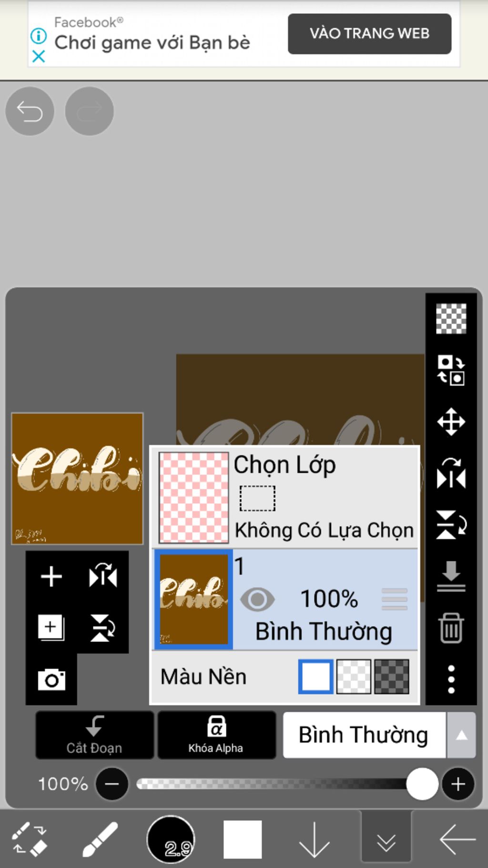Click opacity slider white handle
The height and width of the screenshot is (868, 488).
[x=422, y=784]
